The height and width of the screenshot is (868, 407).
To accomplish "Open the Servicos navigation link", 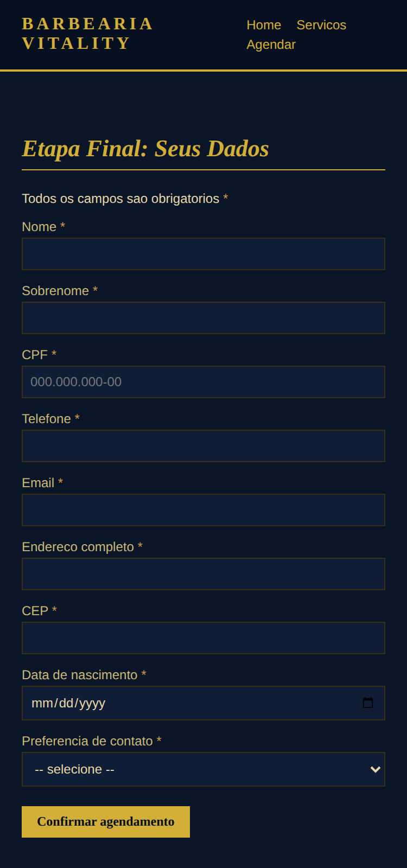I will pos(321,25).
